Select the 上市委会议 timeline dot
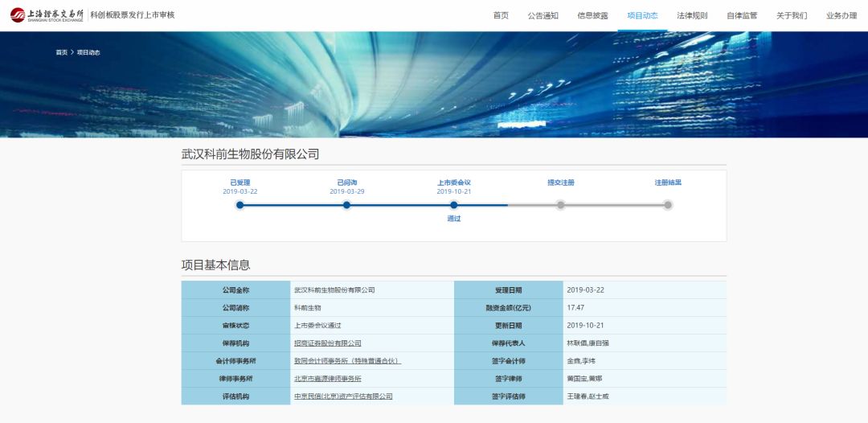The width and height of the screenshot is (868, 423). point(454,205)
